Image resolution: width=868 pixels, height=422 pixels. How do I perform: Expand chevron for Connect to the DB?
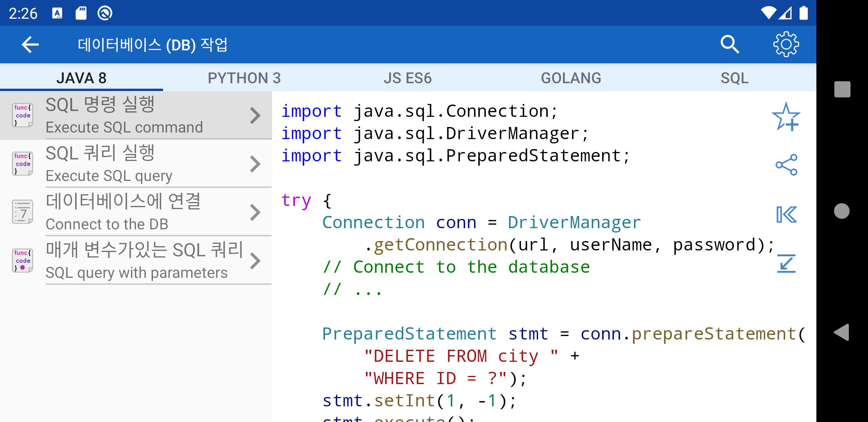click(x=255, y=213)
